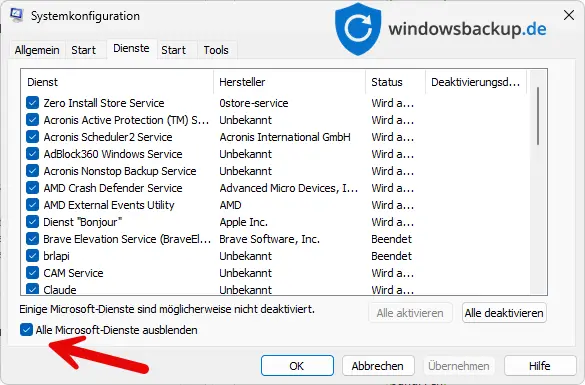Viewport: 585px width, 385px height.
Task: Click Beendet status in brlapi row
Action: pos(391,256)
